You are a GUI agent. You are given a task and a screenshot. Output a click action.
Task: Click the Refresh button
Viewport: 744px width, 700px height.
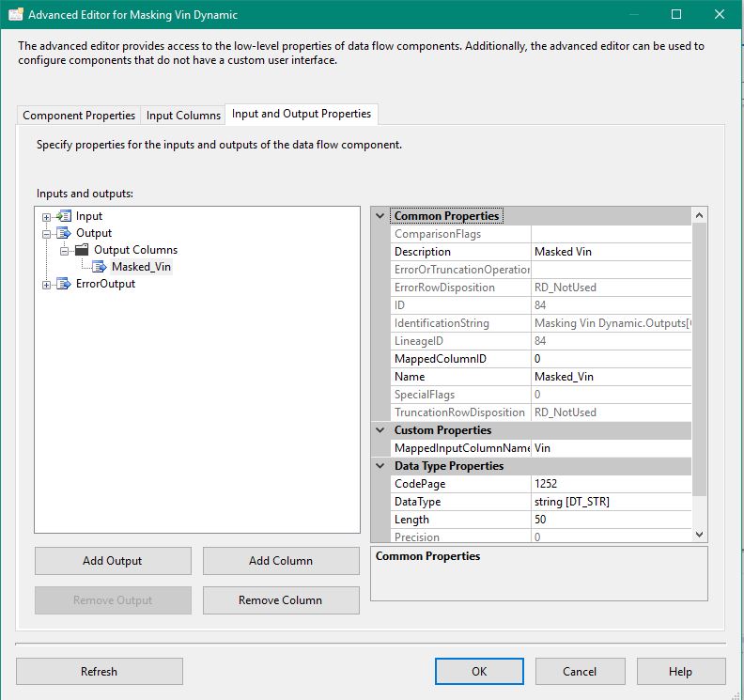pos(99,671)
